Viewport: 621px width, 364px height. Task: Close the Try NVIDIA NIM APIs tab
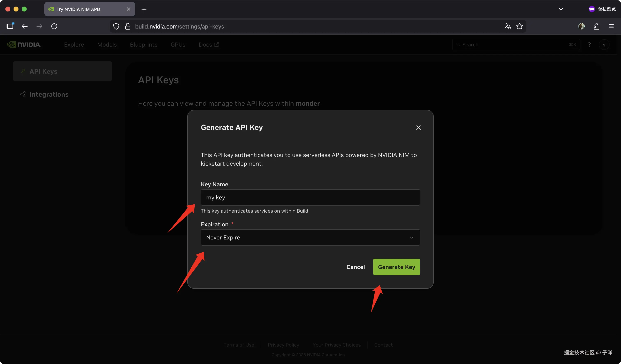click(128, 9)
